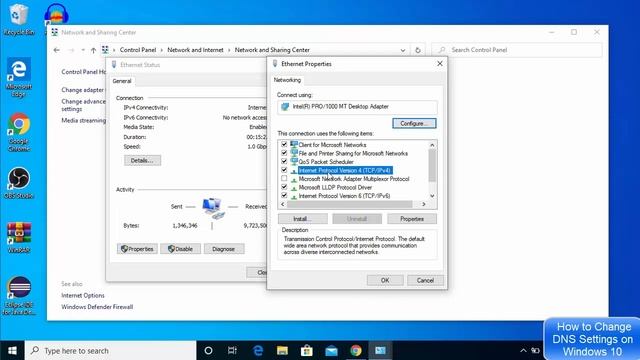Image resolution: width=640 pixels, height=360 pixels.
Task: Open Eclipse IDE desktop shortcut
Action: pyautogui.click(x=18, y=295)
